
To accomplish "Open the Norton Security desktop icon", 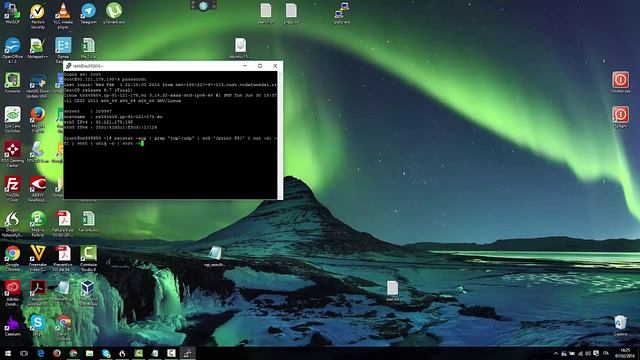I will pyautogui.click(x=38, y=16).
